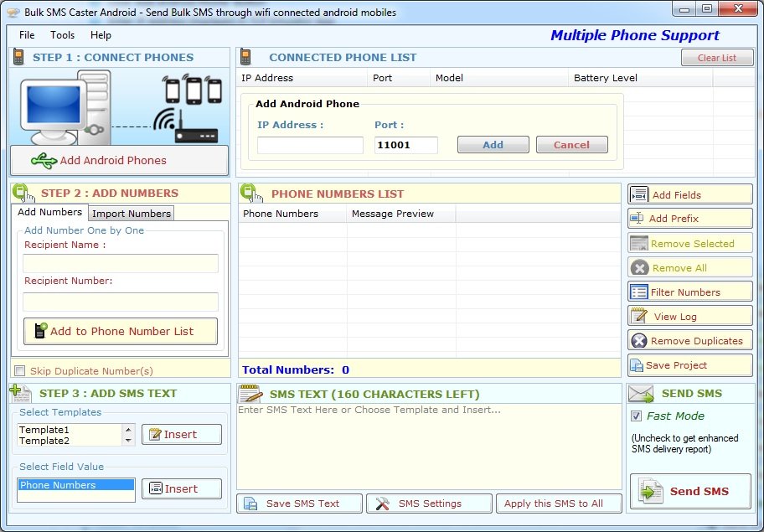Select Phone Numbers field value
Screen dimensions: 764x532
[75, 485]
